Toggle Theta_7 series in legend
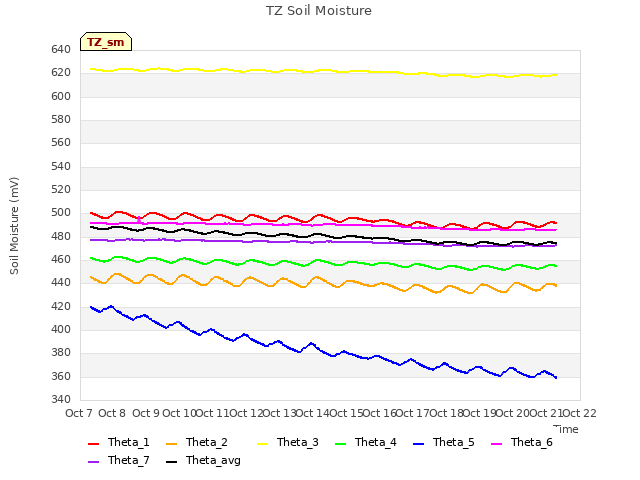 pos(119,460)
